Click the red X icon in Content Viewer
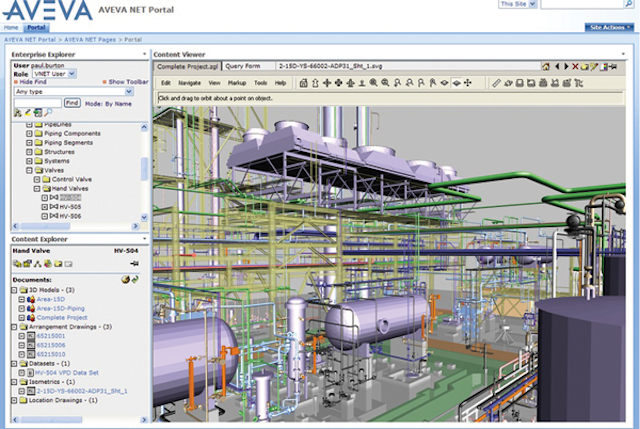 pyautogui.click(x=575, y=66)
